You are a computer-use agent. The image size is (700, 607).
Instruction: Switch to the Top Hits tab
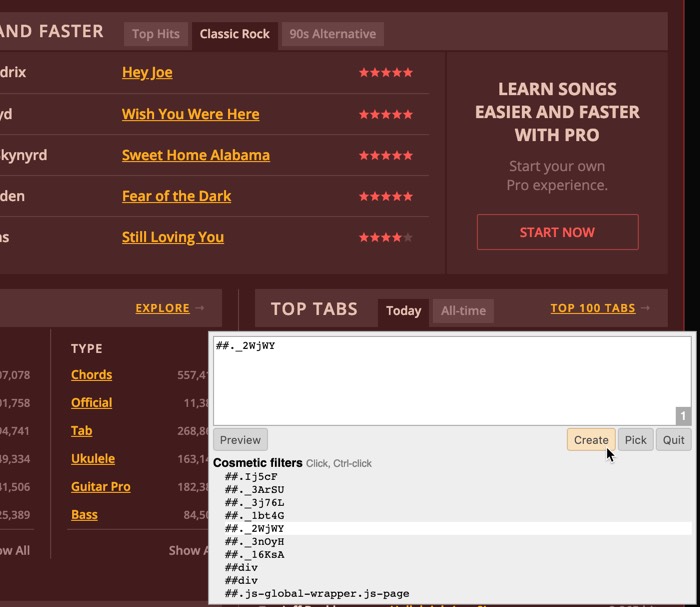pyautogui.click(x=156, y=34)
